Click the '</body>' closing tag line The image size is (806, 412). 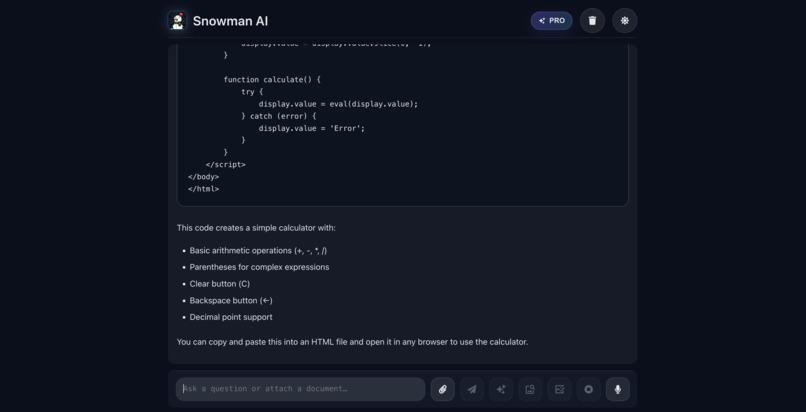pos(204,177)
